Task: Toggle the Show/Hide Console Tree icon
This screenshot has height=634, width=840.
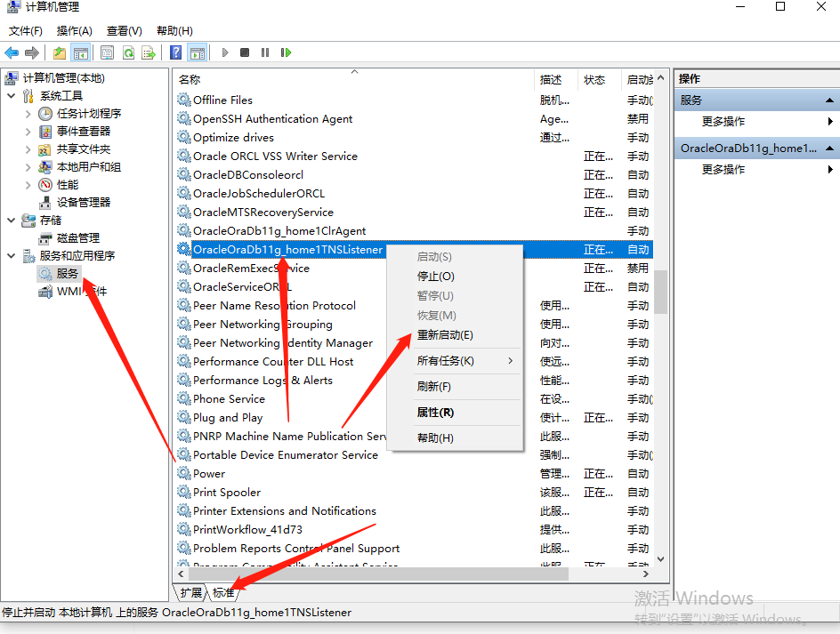Action: click(x=81, y=52)
